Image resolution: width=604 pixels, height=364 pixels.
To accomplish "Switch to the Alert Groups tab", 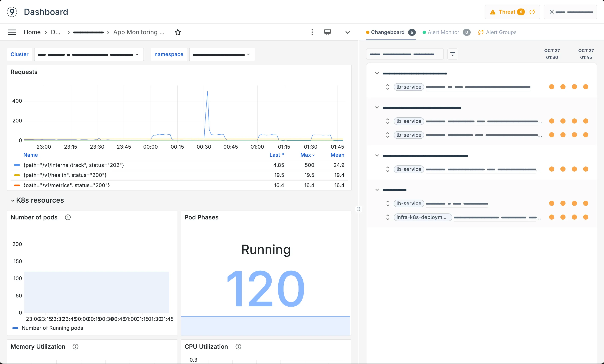I will (497, 32).
